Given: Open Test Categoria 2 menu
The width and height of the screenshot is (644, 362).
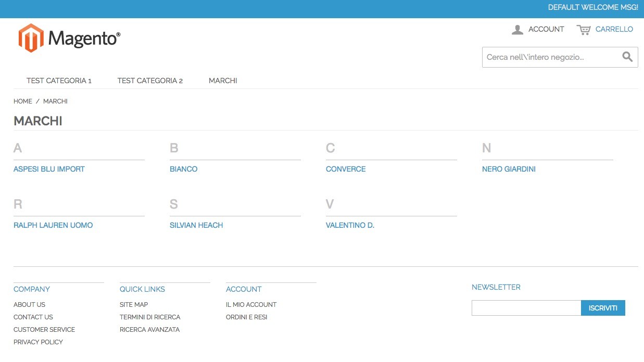Looking at the screenshot, I should 150,81.
